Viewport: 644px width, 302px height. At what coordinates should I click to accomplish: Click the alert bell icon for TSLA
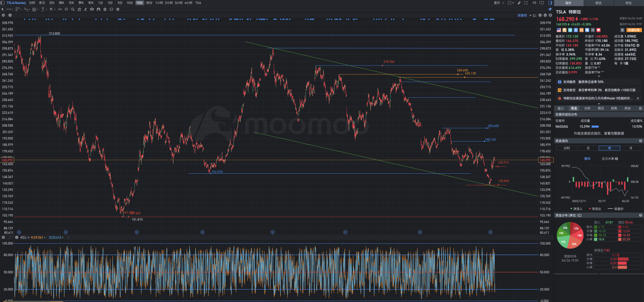(x=622, y=30)
